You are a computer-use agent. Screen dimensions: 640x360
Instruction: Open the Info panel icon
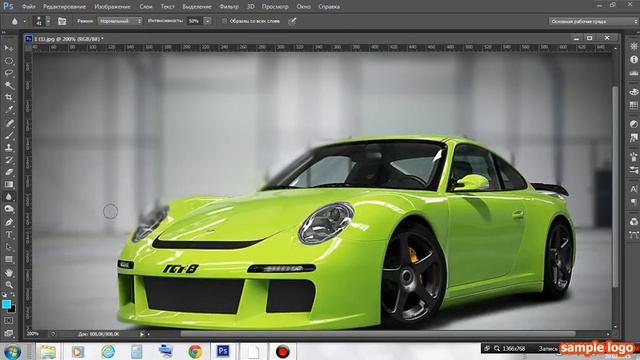click(x=633, y=60)
